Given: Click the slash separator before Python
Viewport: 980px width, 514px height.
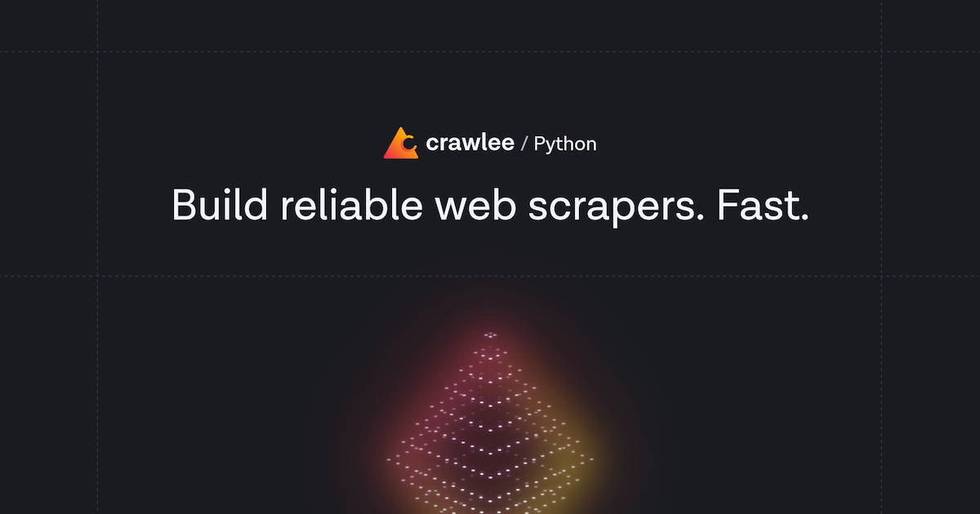Looking at the screenshot, I should click(524, 145).
